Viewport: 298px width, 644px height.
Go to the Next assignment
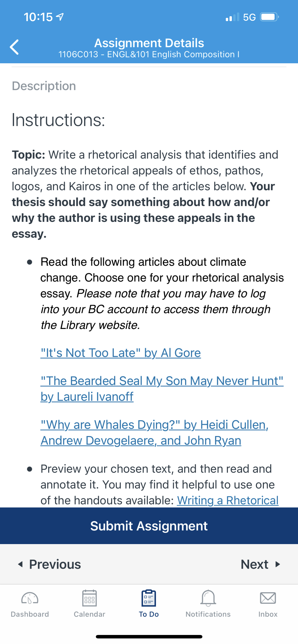(x=260, y=564)
